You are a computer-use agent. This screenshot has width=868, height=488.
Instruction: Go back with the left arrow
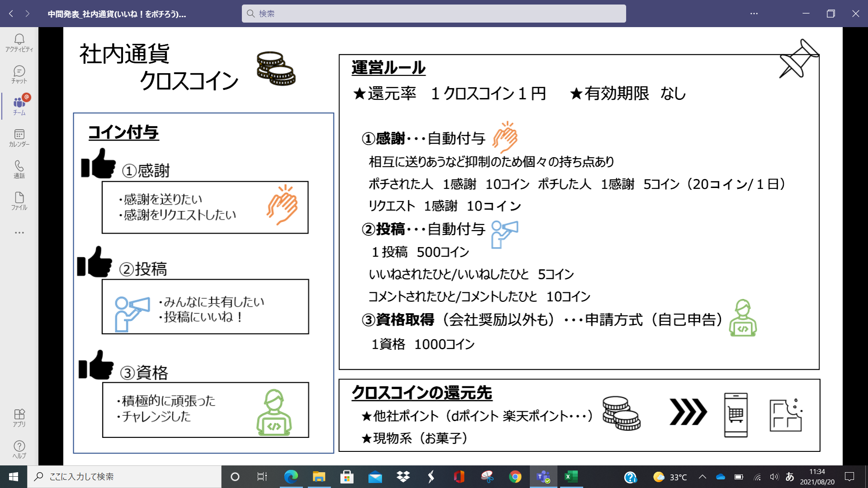11,14
